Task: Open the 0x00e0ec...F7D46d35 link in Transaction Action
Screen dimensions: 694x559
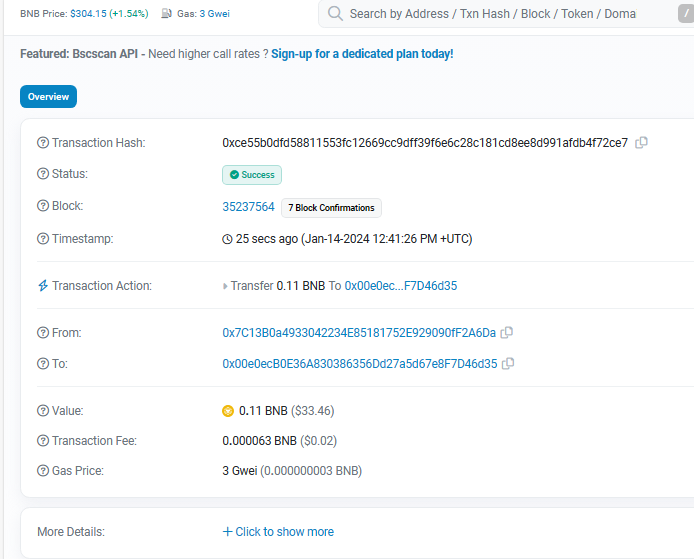Action: click(401, 286)
